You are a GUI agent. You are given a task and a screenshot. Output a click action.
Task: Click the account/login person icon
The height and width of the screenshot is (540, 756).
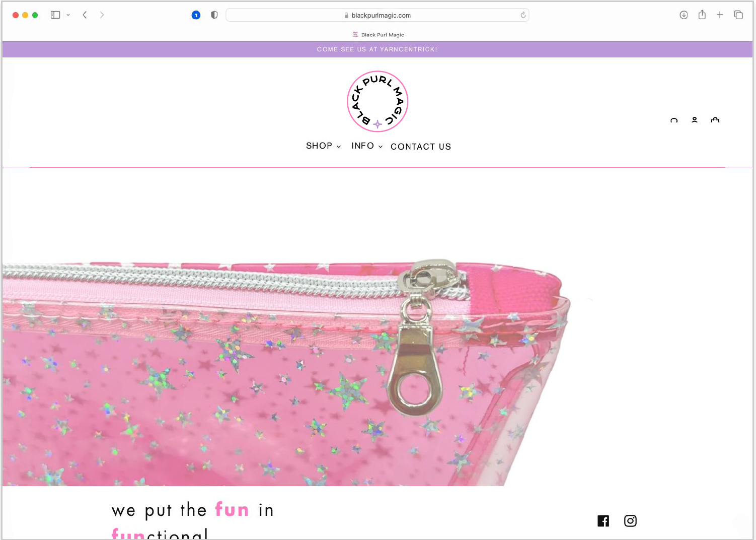pyautogui.click(x=695, y=121)
